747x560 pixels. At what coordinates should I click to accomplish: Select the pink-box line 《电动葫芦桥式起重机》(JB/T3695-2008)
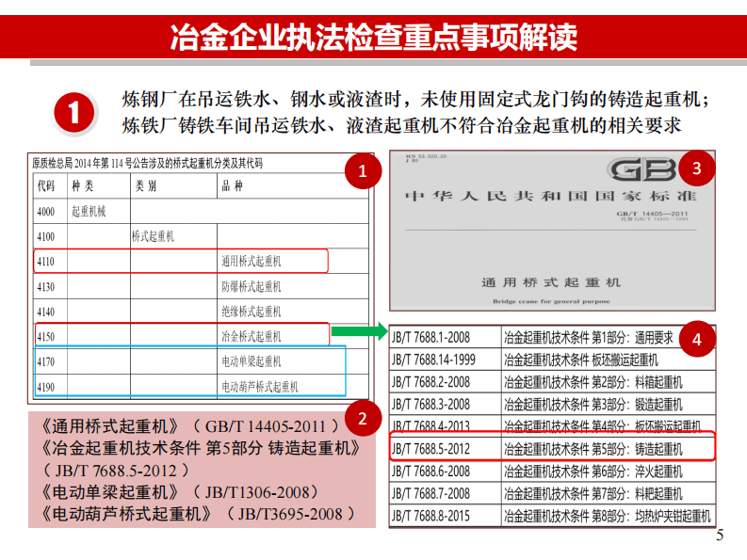[x=198, y=514]
